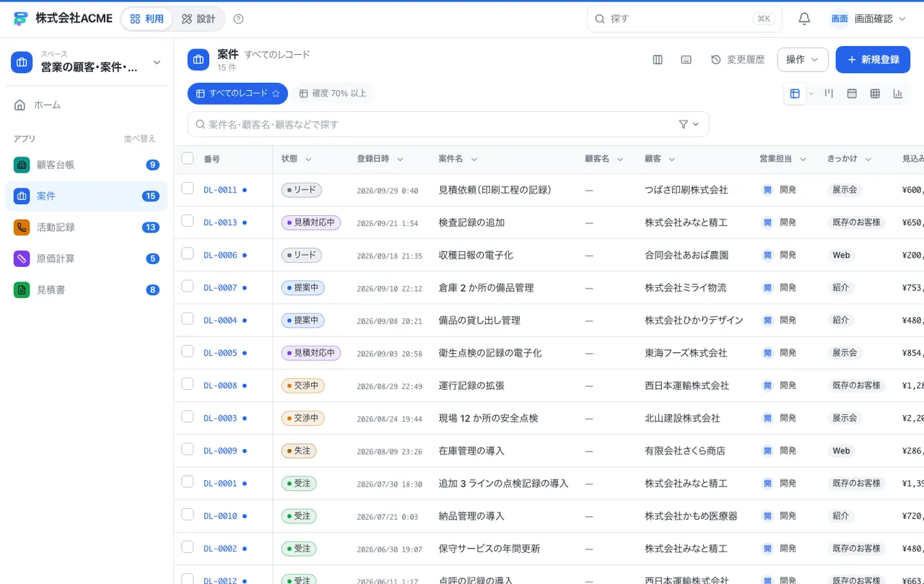Open the 登録日時 column header menu

[400, 160]
